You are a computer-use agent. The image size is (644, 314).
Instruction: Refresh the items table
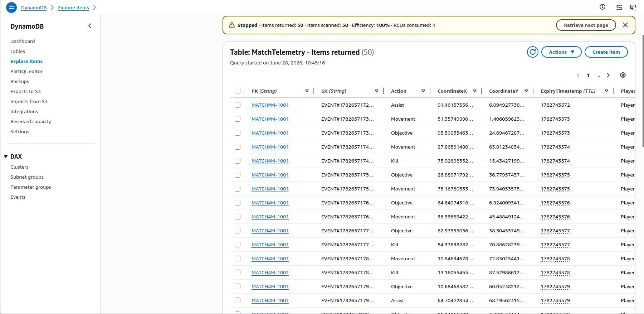[x=533, y=52]
